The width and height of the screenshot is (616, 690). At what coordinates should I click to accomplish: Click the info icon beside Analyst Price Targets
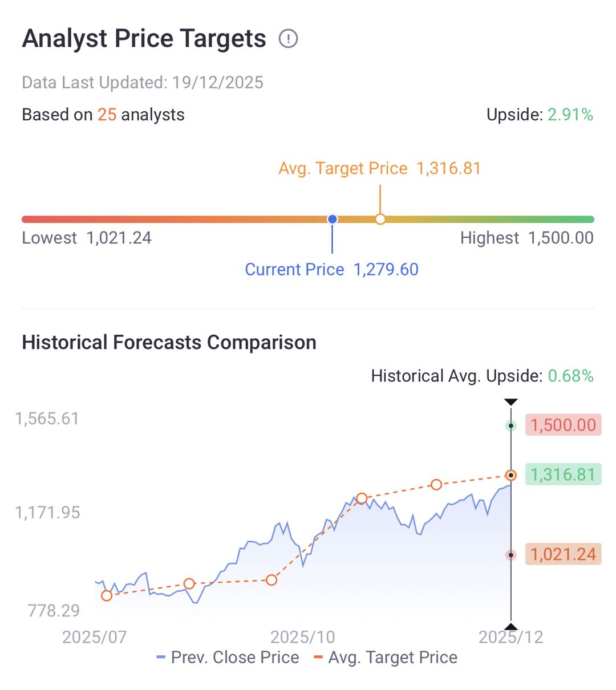(289, 39)
